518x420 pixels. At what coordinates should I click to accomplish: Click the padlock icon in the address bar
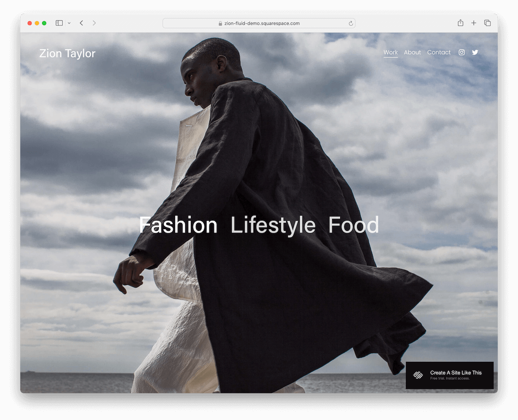tap(221, 23)
